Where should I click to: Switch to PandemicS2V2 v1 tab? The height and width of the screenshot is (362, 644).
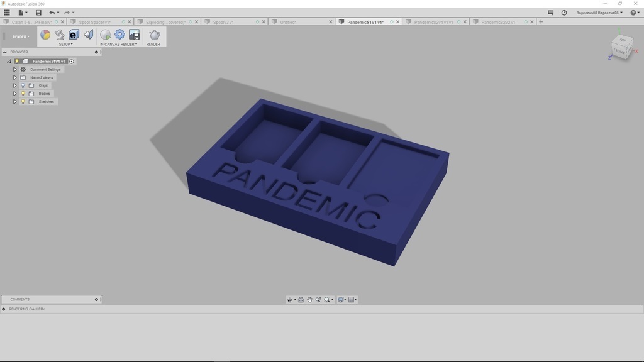pyautogui.click(x=498, y=22)
